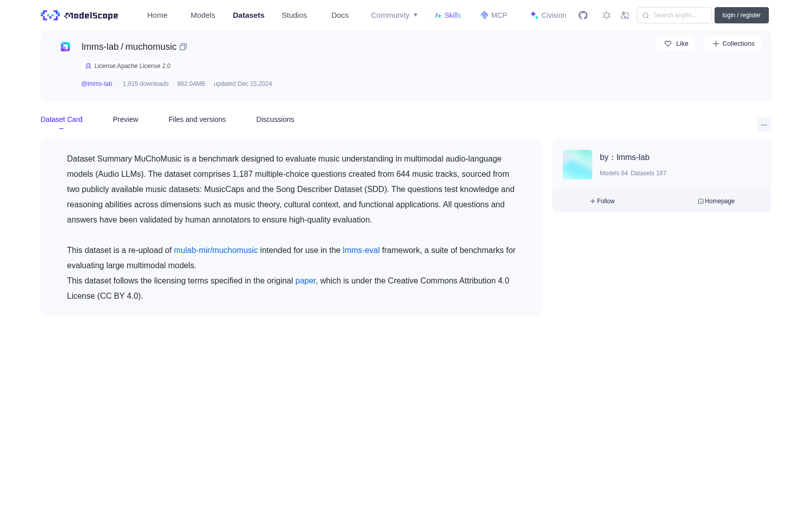Open the three-dot more options menu
Viewport: 812px width, 508px height.
click(x=764, y=124)
